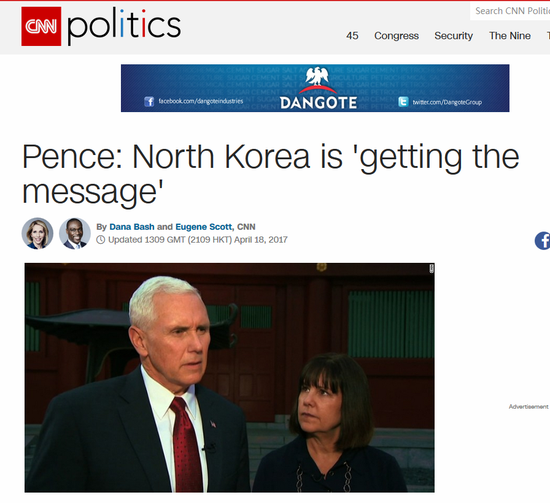
Task: Select The Nine nav item
Action: tap(510, 36)
